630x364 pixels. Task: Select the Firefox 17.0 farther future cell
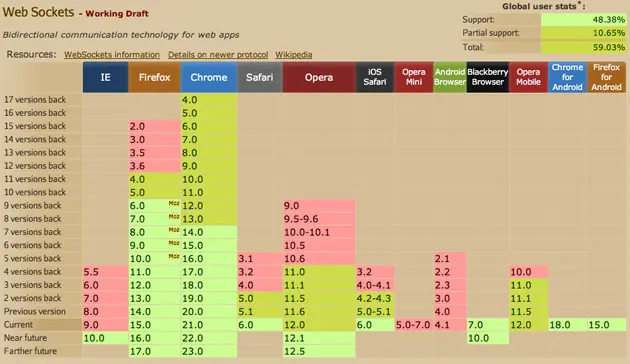(154, 351)
